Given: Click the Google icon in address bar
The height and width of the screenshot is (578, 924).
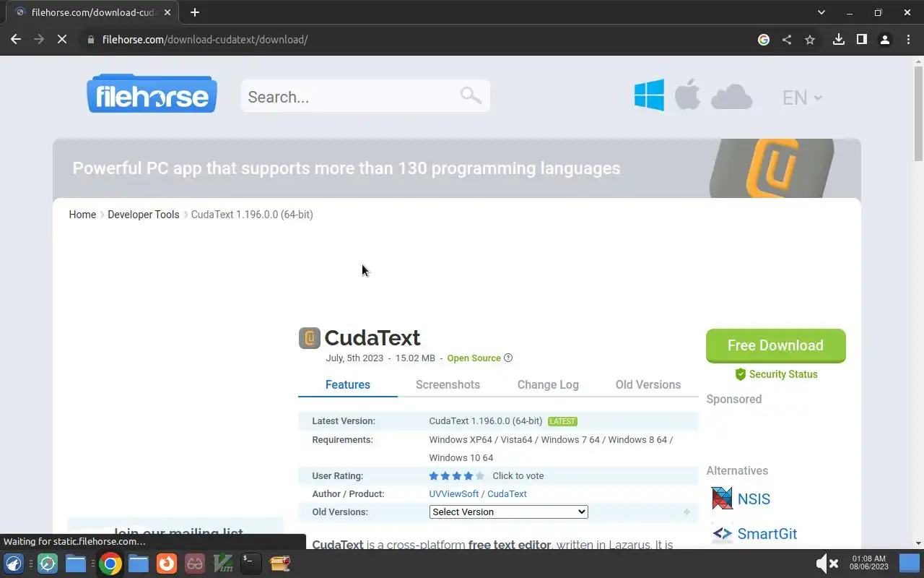Looking at the screenshot, I should [x=764, y=40].
